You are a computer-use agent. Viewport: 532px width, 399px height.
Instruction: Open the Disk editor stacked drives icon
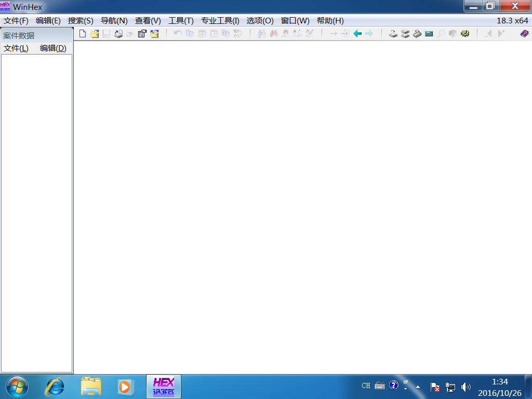click(x=405, y=34)
